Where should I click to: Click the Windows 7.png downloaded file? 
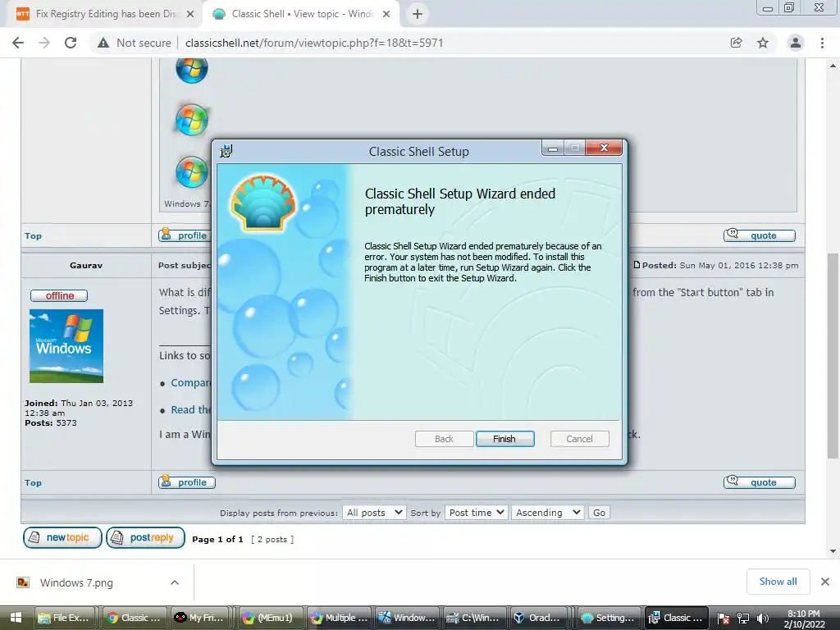(76, 583)
